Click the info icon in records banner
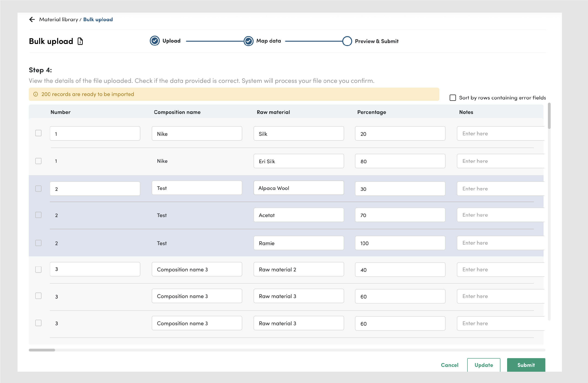This screenshot has height=383, width=588. click(x=35, y=94)
